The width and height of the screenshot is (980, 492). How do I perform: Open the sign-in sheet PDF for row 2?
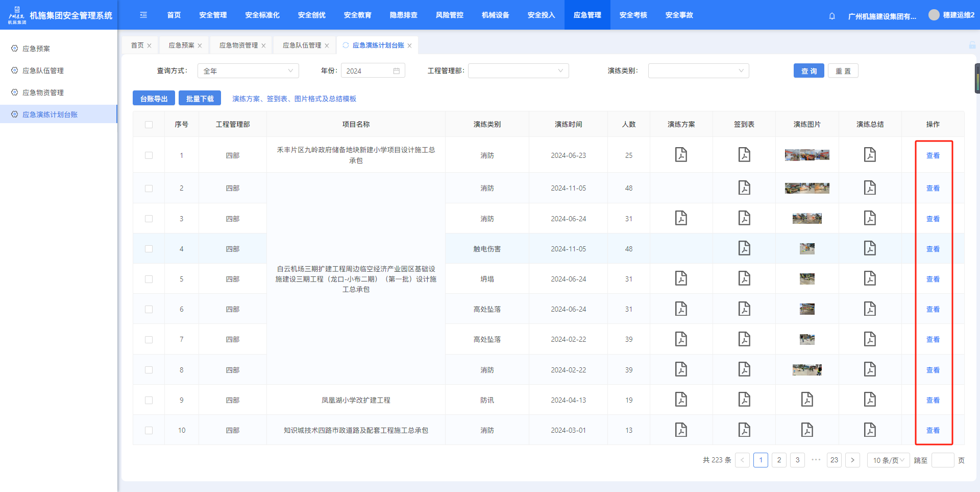click(744, 188)
